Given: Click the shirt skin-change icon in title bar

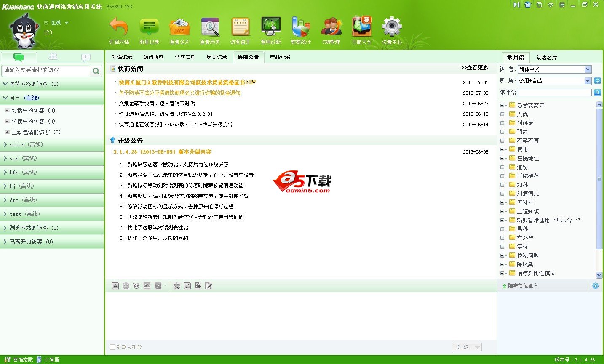Looking at the screenshot, I should click(x=528, y=5).
